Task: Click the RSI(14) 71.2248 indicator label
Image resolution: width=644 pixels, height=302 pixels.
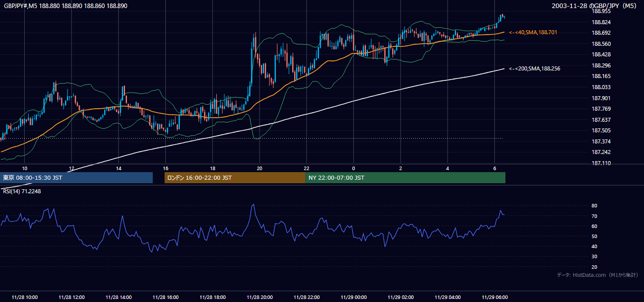Action: point(22,191)
